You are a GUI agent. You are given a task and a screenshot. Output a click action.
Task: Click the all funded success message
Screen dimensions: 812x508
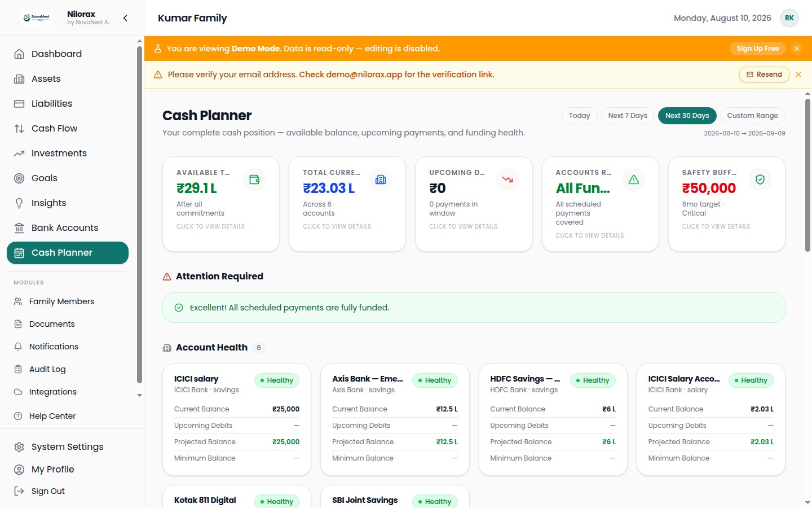474,308
